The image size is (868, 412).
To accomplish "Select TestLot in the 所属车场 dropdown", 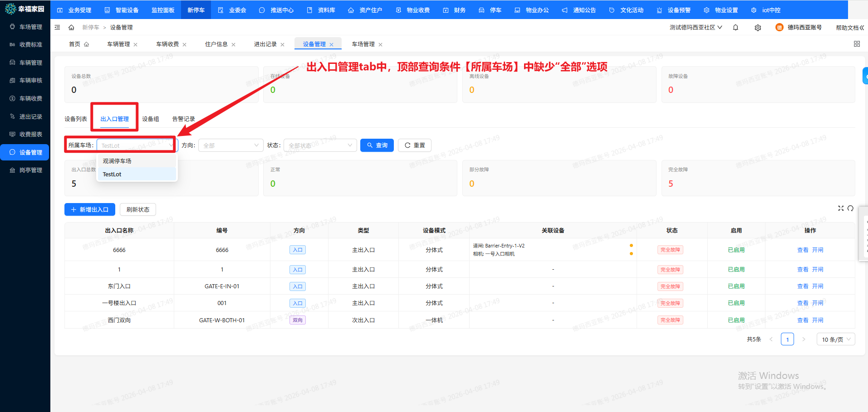I will (x=112, y=174).
